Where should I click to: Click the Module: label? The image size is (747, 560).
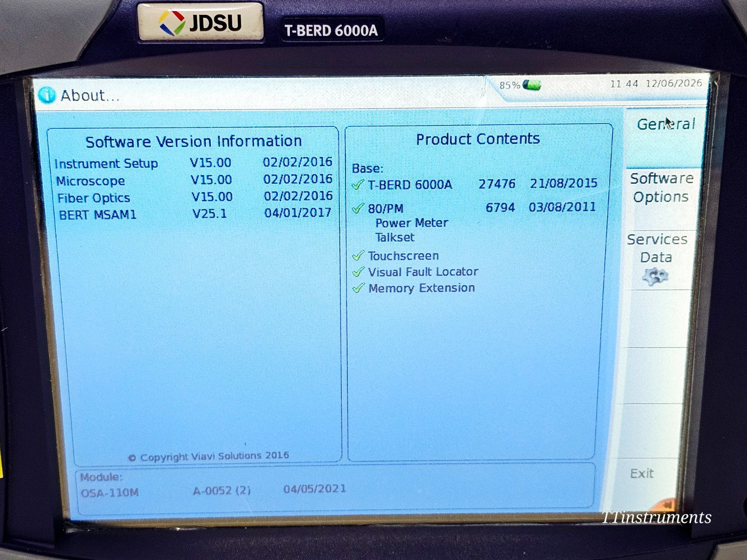(101, 477)
